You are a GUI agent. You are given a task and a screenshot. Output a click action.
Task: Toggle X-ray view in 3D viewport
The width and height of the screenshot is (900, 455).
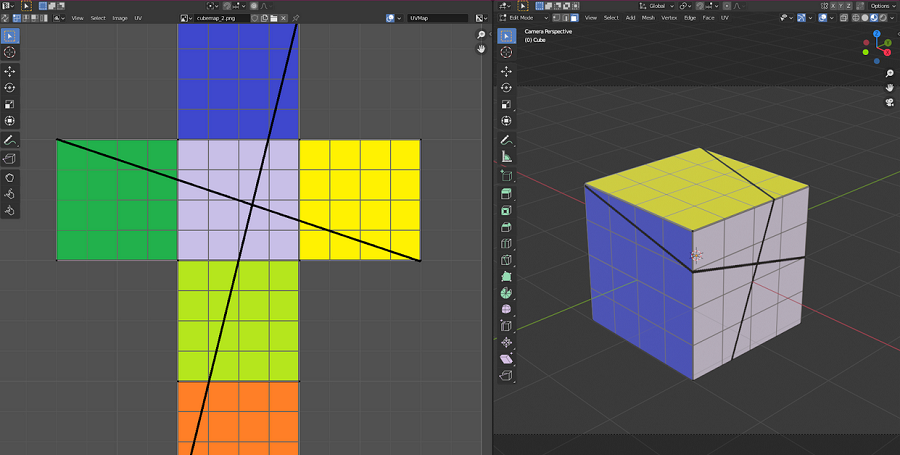pyautogui.click(x=844, y=18)
